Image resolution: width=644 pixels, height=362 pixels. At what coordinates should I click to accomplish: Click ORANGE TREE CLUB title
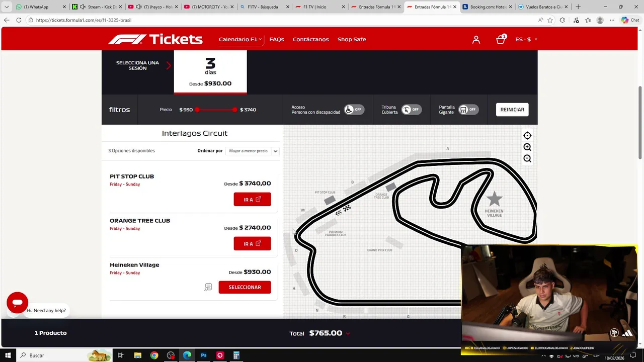(140, 221)
